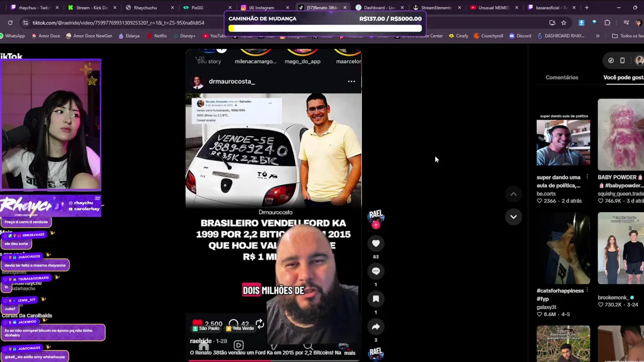Open the Netflix bookmark
The image size is (644, 362).
[157, 36]
